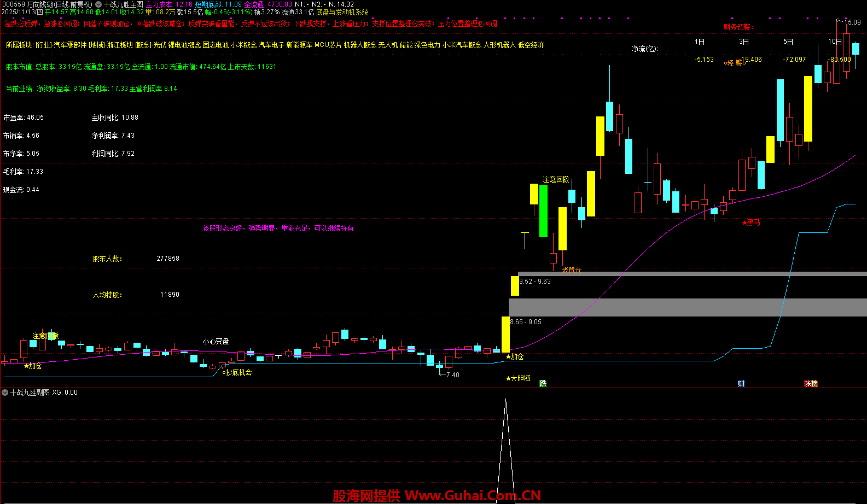
Task: Click the blue 财 badge icon
Action: [x=741, y=384]
